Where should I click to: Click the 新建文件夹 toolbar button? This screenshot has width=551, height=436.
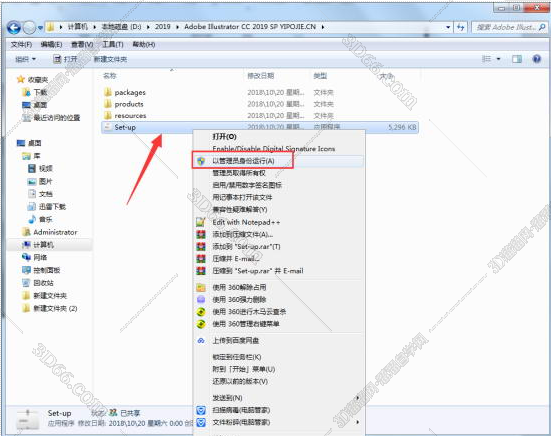(x=110, y=59)
